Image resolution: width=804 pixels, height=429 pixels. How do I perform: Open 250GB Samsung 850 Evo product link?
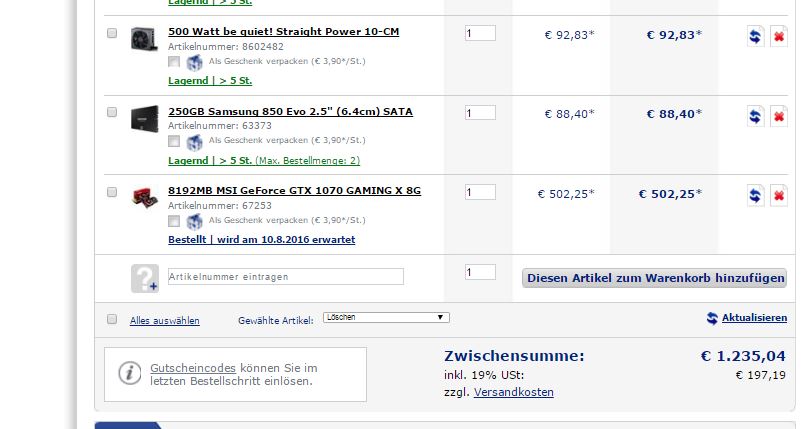point(290,111)
